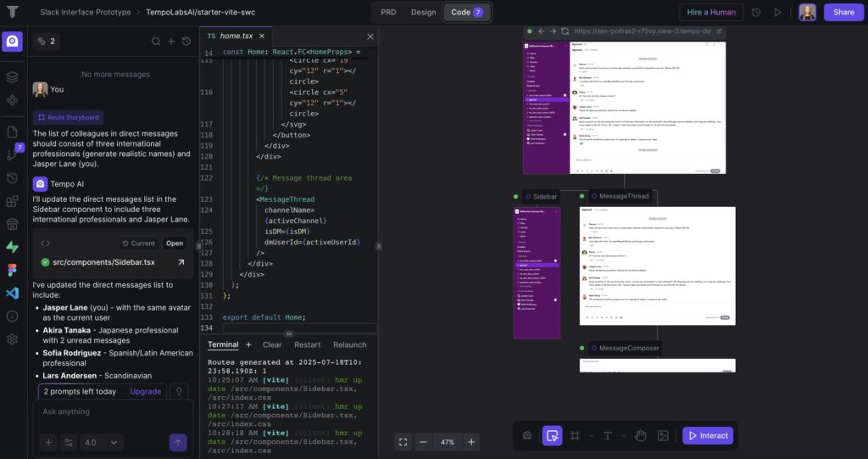Click the Interact button
Image resolution: width=868 pixels, height=459 pixels.
tap(708, 436)
